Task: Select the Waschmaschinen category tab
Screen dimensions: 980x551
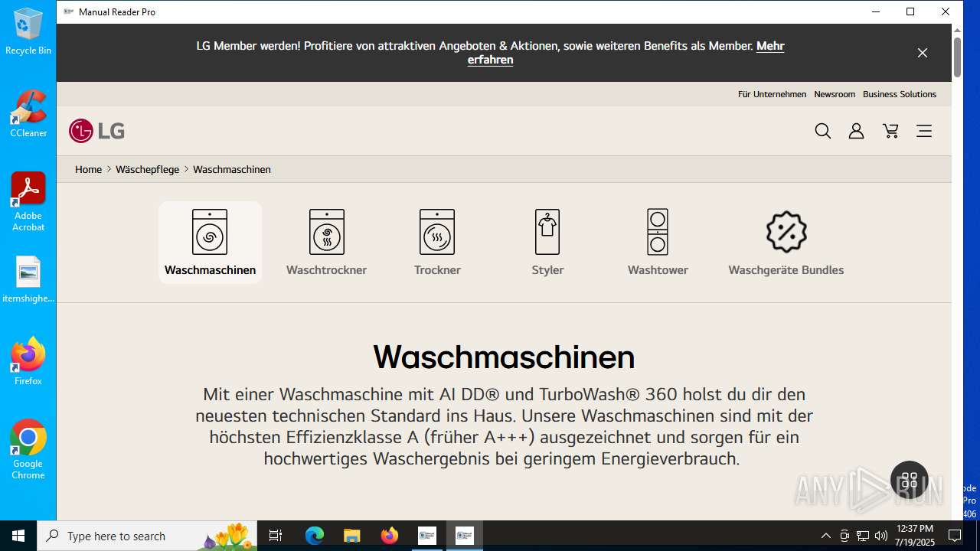Action: 210,242
